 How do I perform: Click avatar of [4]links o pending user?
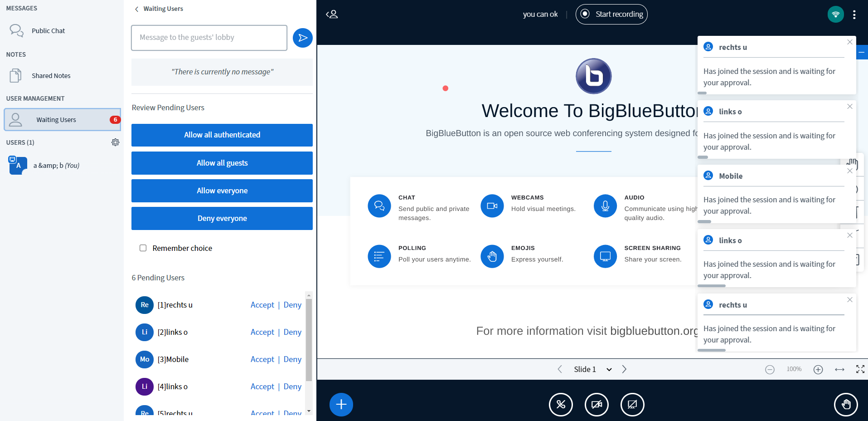pos(145,387)
